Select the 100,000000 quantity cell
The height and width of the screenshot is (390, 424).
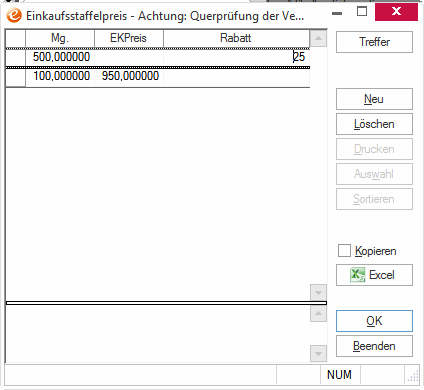[x=60, y=76]
